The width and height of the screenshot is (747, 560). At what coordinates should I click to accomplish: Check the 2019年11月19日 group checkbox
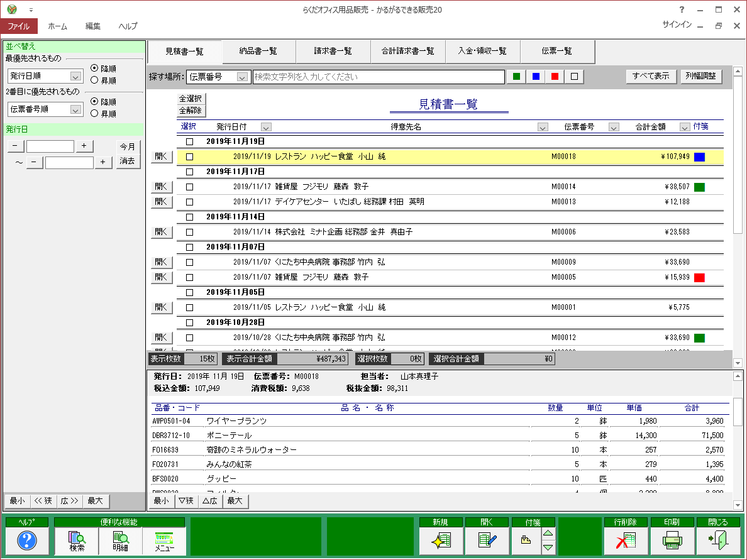(190, 141)
